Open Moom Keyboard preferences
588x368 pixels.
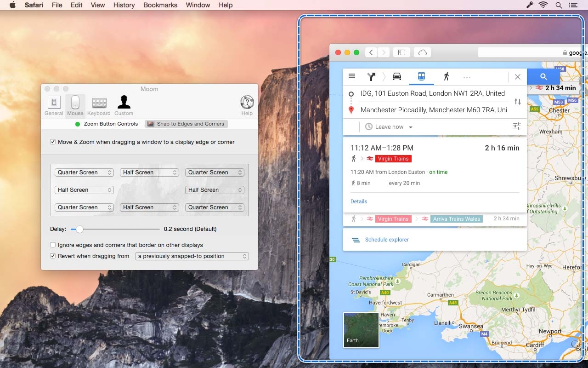click(x=99, y=106)
